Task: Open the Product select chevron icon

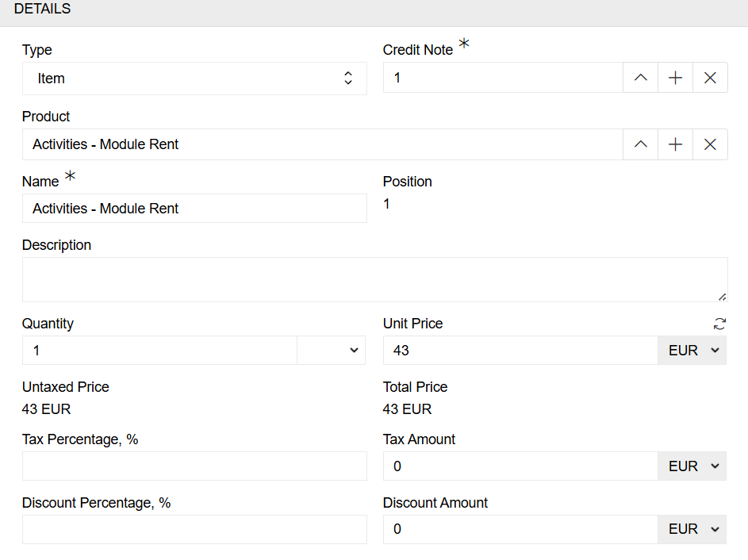Action: click(640, 144)
